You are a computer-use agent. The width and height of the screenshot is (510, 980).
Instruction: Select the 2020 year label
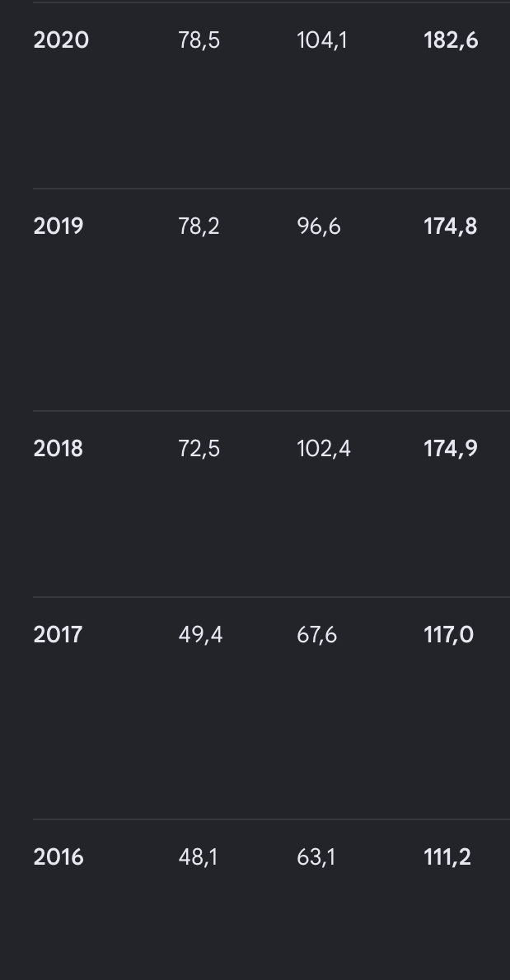[61, 40]
